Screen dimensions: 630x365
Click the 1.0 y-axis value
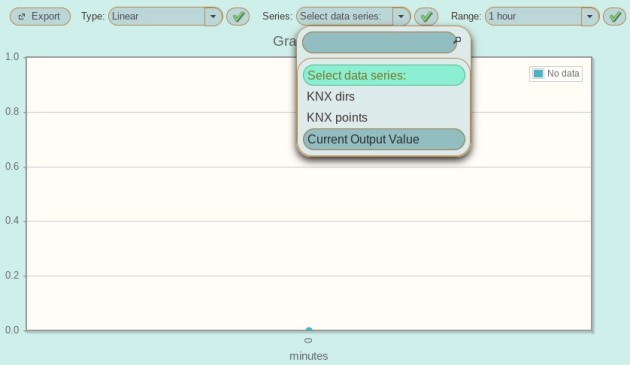[12, 57]
